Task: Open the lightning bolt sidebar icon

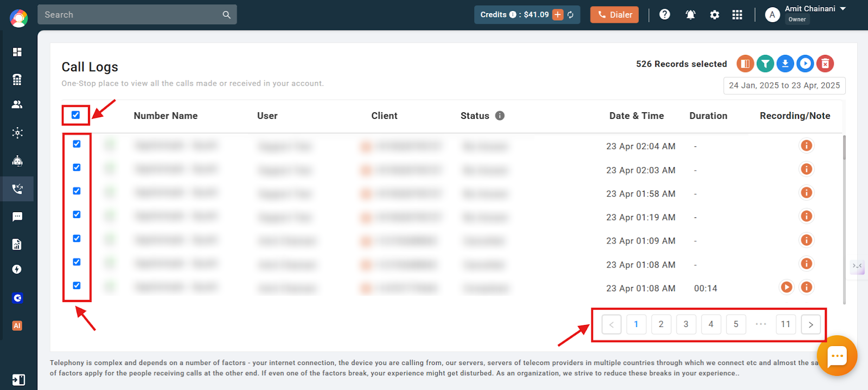Action: click(x=17, y=270)
